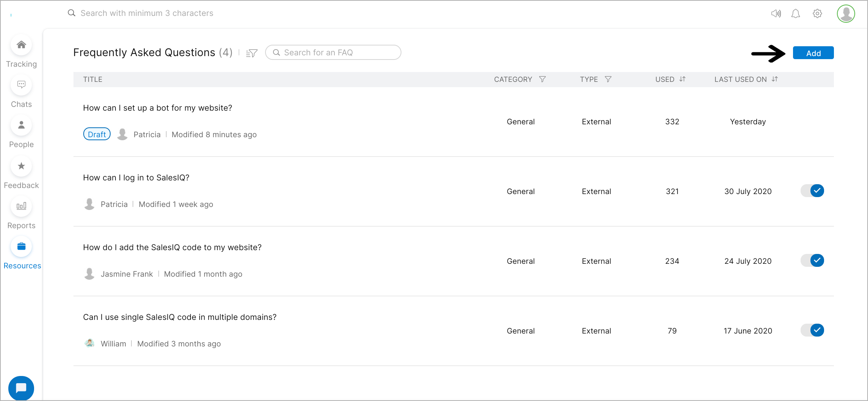Viewport: 868px width, 401px height.
Task: Open the Feedback star icon
Action: click(21, 166)
